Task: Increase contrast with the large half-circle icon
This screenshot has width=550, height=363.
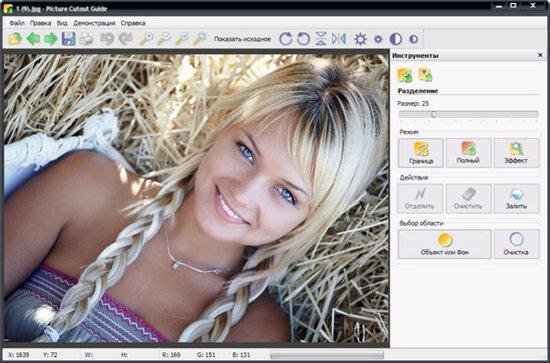Action: coord(396,39)
